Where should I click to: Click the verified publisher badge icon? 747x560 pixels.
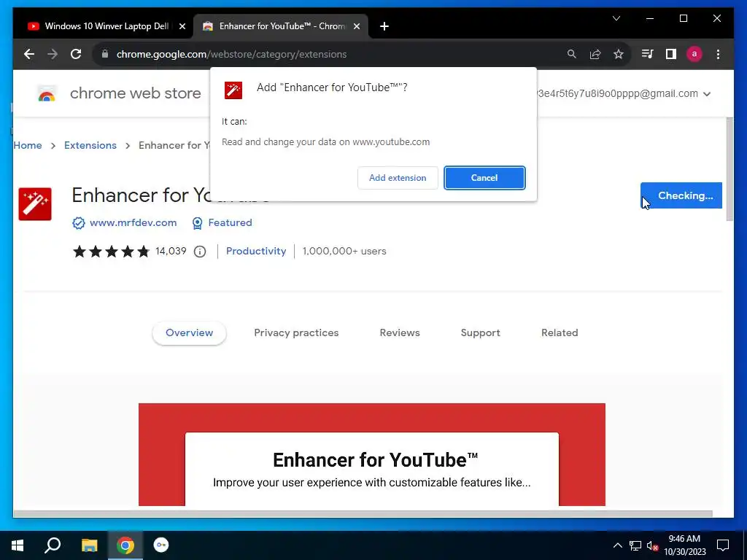(79, 223)
